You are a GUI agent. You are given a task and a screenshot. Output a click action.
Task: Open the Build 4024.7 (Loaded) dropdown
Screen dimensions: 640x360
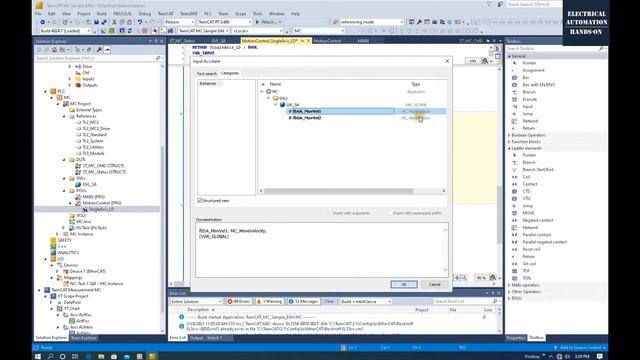point(65,31)
